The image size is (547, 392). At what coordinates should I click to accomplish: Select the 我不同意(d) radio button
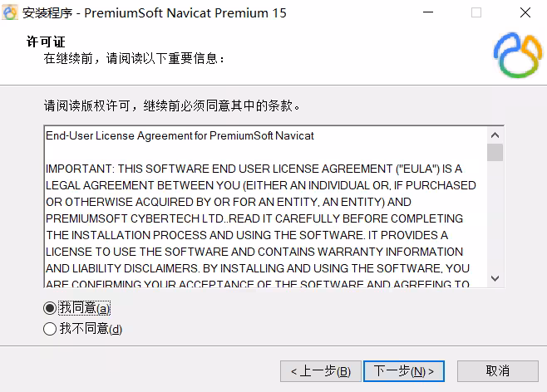[50, 329]
